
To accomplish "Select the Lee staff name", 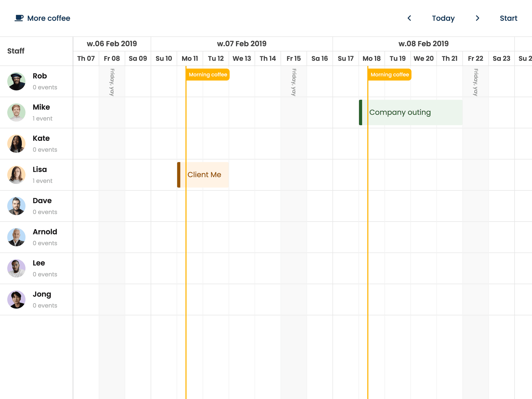I will point(39,263).
